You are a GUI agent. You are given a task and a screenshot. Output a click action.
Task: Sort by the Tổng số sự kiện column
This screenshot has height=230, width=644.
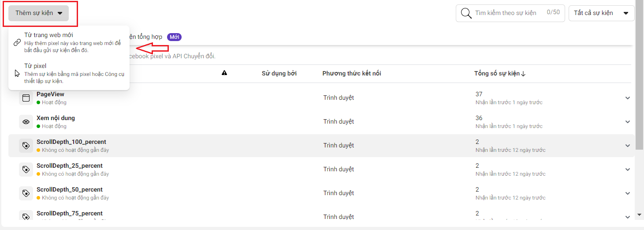pyautogui.click(x=500, y=73)
